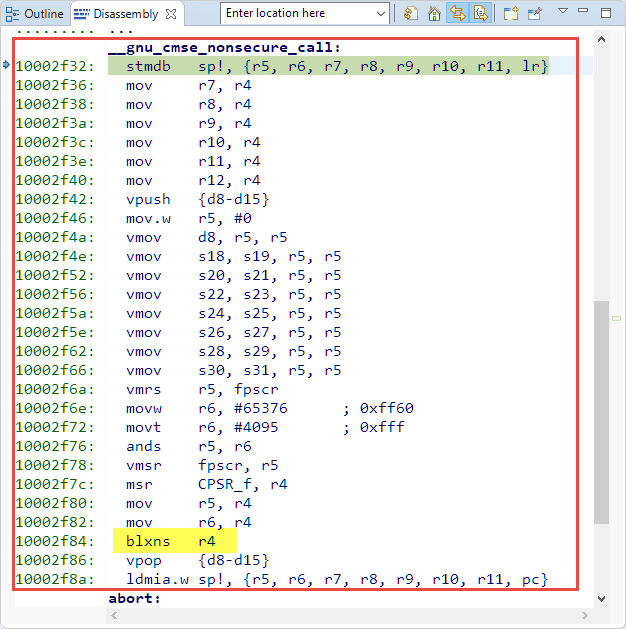Toggle the Show Source button
The image size is (626, 629).
point(481,14)
